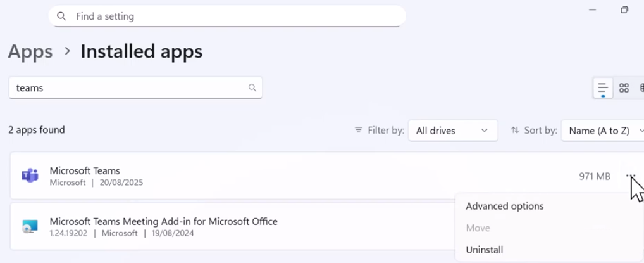
Task: Choose Uninstall from the context menu
Action: coord(484,250)
